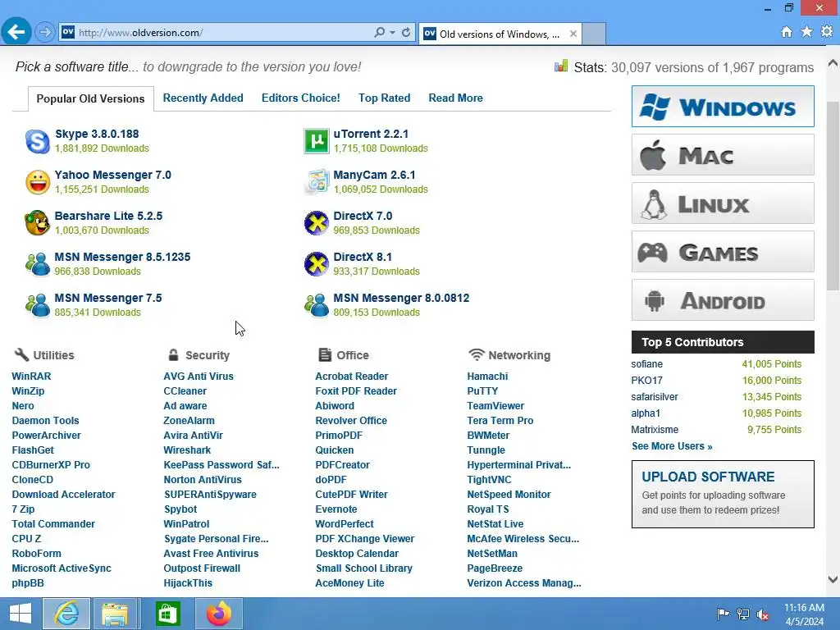
Task: Click the browser forward arrow
Action: click(x=45, y=32)
